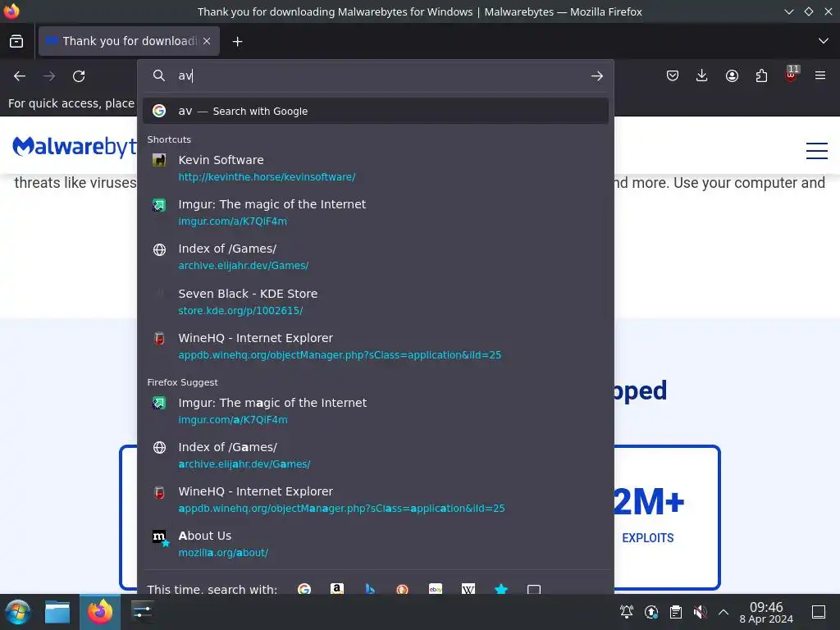Search this time with Wikipedia
Image resolution: width=840 pixels, height=630 pixels.
pos(468,589)
